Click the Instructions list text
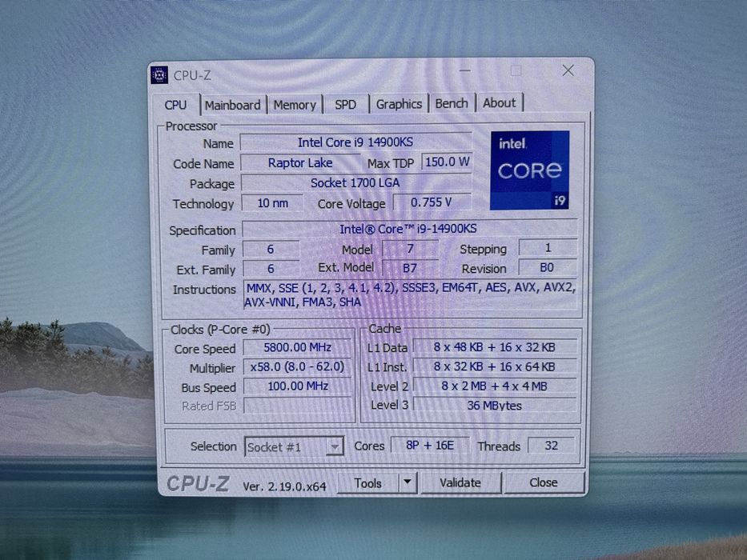The width and height of the screenshot is (747, 560). (x=410, y=294)
